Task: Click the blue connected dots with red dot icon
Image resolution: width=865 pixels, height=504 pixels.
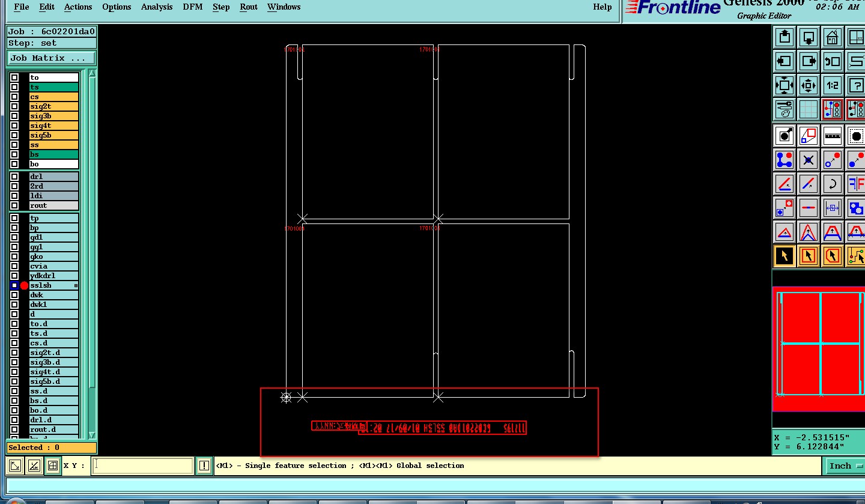Action: point(784,160)
